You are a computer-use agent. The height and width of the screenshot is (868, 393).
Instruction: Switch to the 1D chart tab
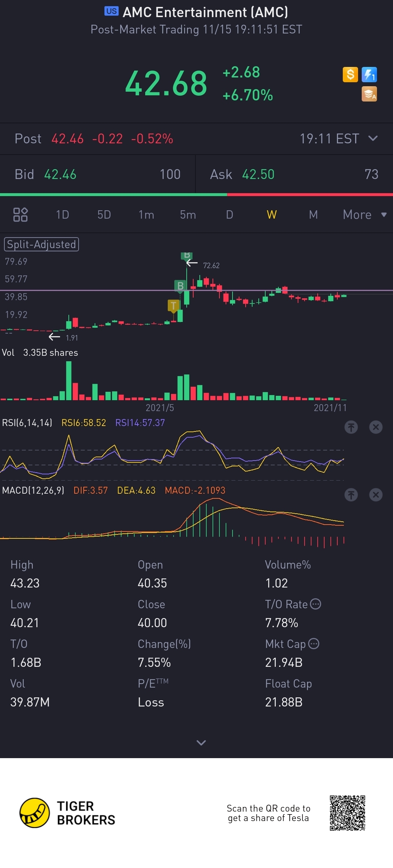pos(63,215)
